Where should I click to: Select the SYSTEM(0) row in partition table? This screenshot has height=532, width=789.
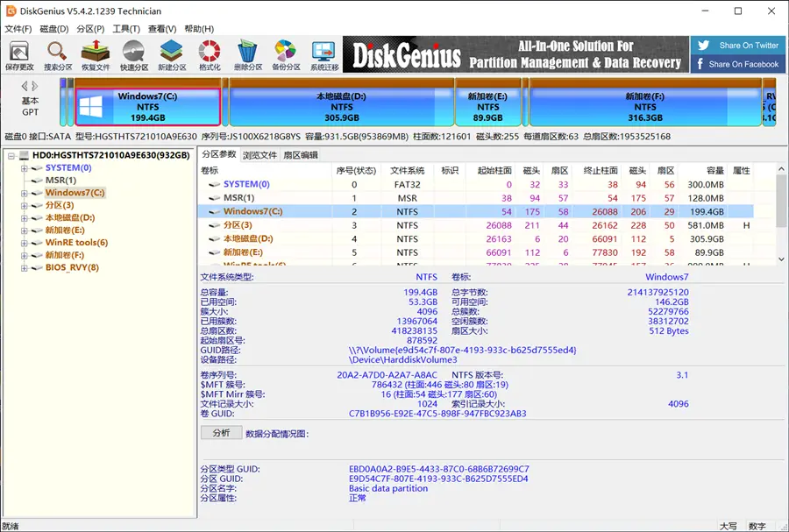[x=476, y=185]
